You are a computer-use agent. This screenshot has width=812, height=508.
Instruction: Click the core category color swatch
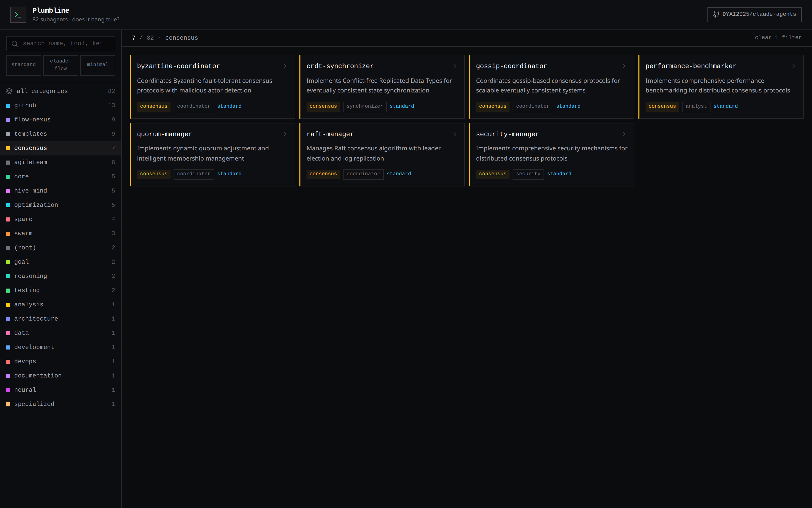[8, 177]
